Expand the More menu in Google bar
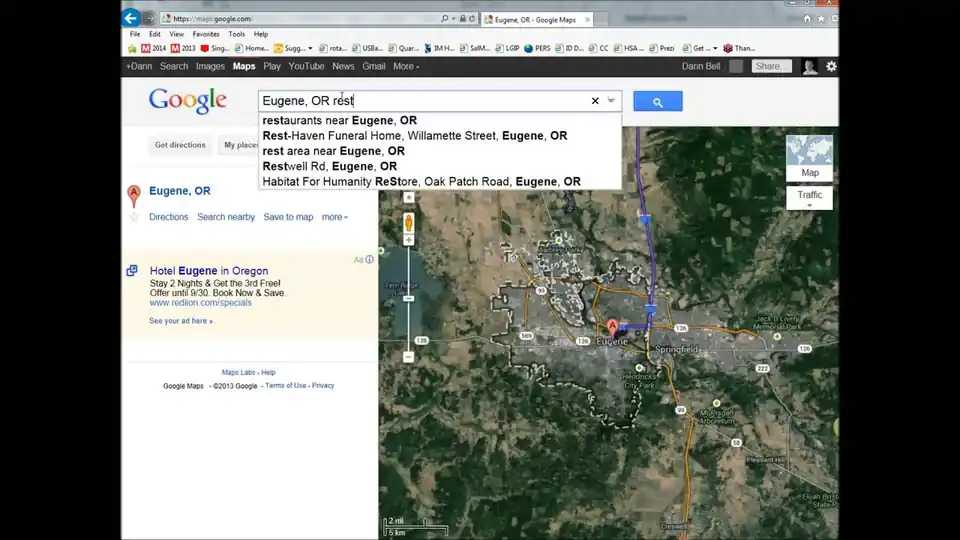Screen dimensions: 960x540 [x=406, y=66]
